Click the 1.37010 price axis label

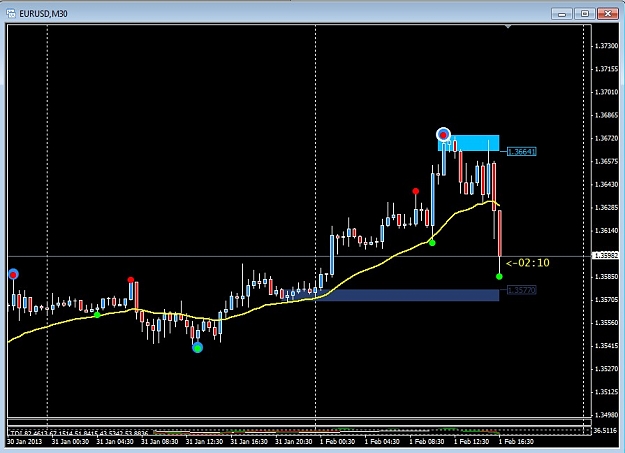pyautogui.click(x=606, y=92)
